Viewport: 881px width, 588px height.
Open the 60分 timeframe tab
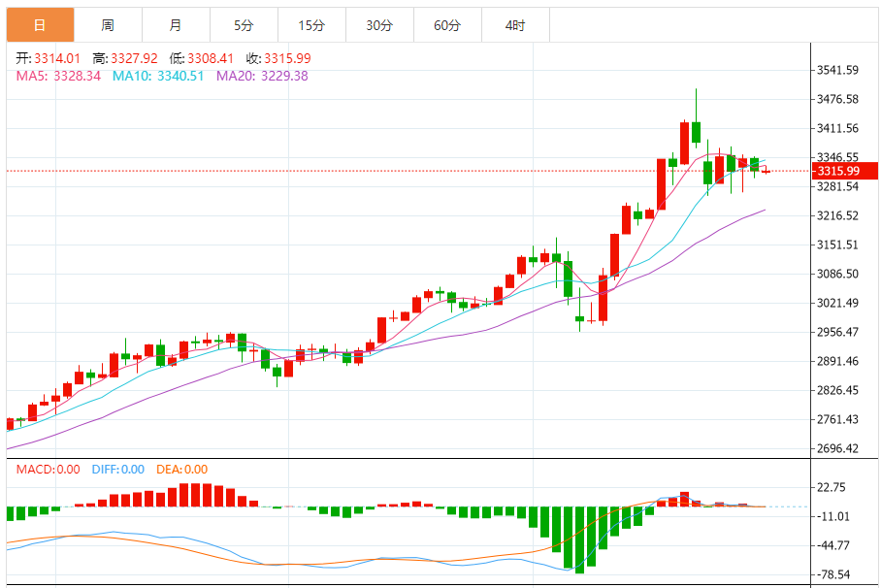pos(448,25)
